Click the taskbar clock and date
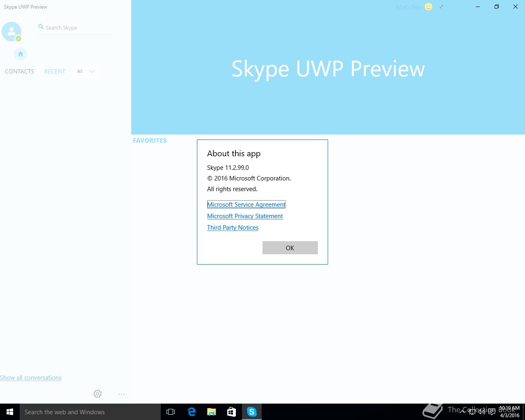The width and height of the screenshot is (525, 420). (509, 412)
